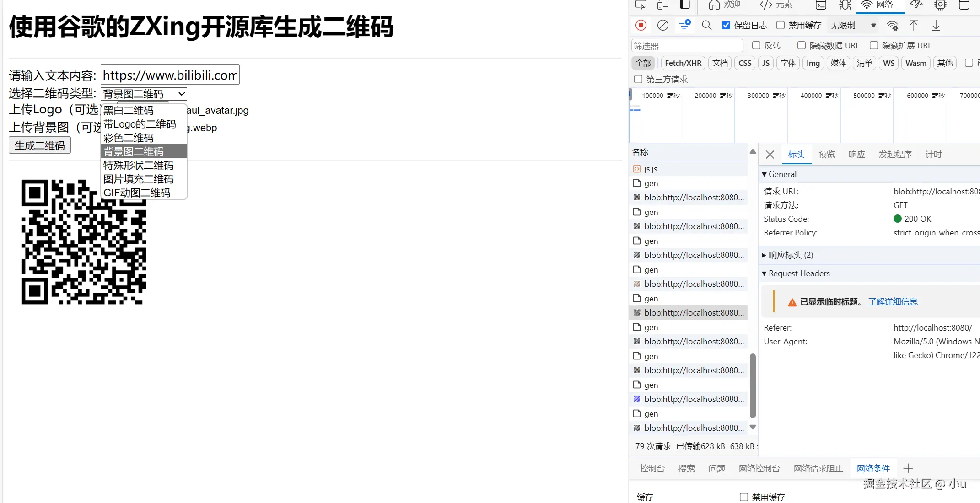Click the magnifier search icon in toolbar
This screenshot has width=980, height=503.
pos(706,25)
